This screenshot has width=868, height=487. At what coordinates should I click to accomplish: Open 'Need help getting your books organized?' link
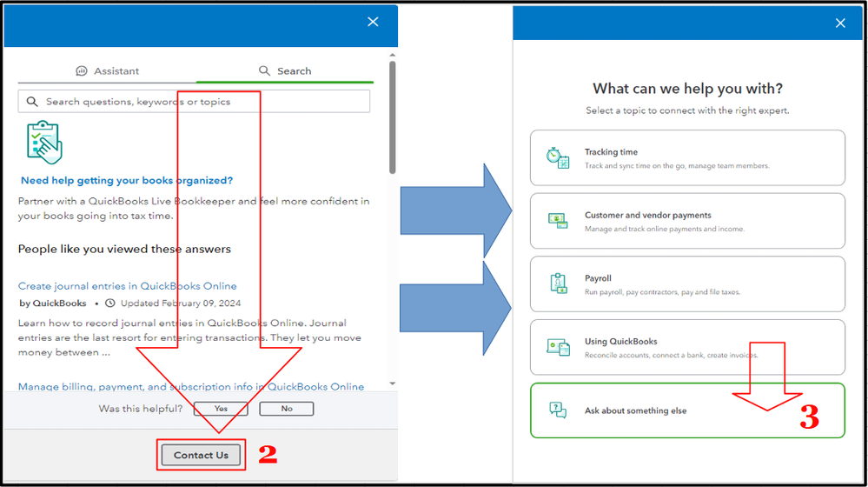tap(127, 180)
